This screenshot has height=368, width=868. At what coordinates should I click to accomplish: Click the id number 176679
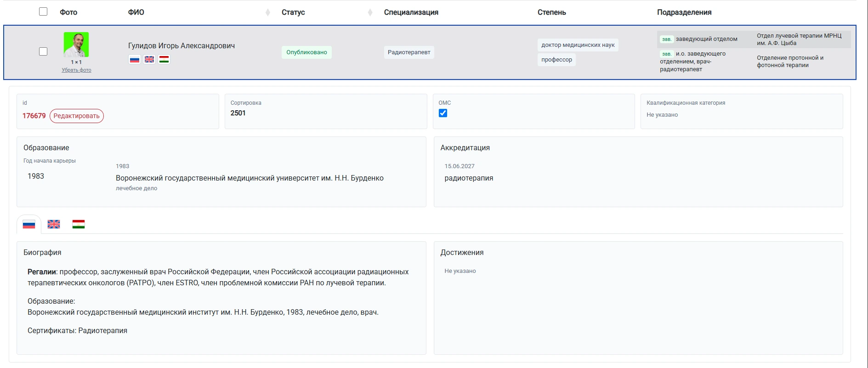click(34, 116)
